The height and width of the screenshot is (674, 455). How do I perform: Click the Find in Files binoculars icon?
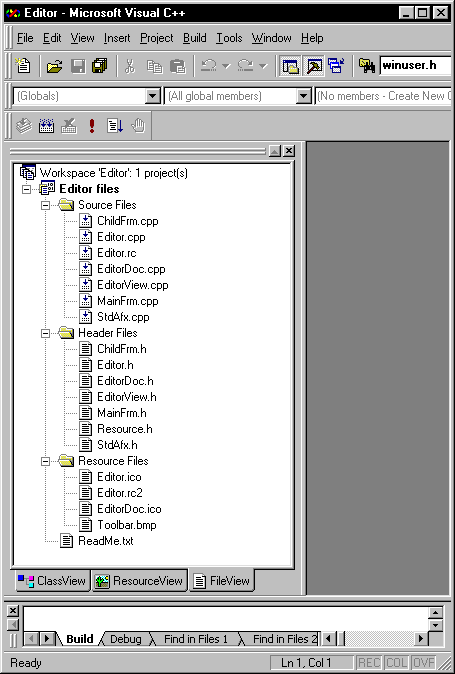[x=367, y=66]
